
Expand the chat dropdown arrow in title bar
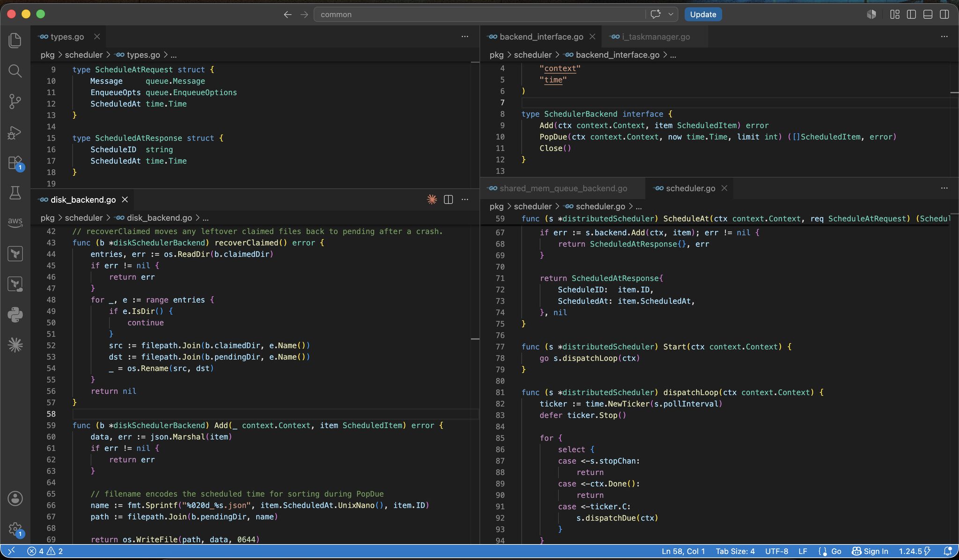671,15
